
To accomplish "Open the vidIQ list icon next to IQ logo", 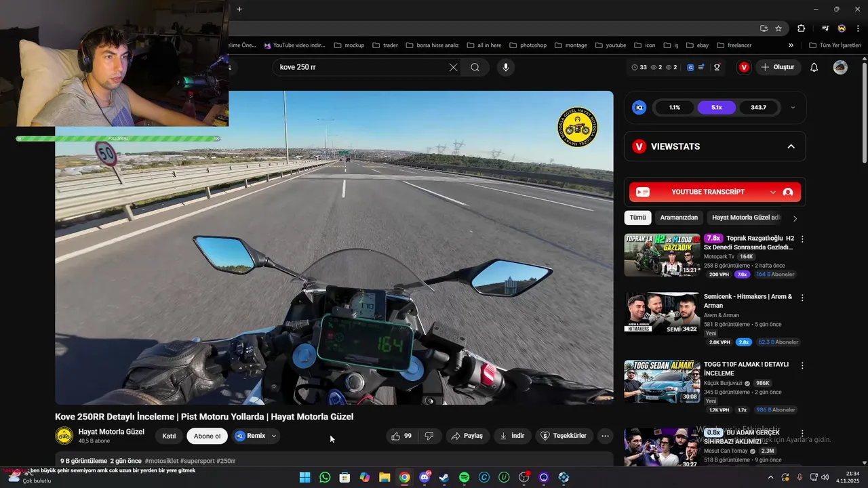I will tap(701, 67).
